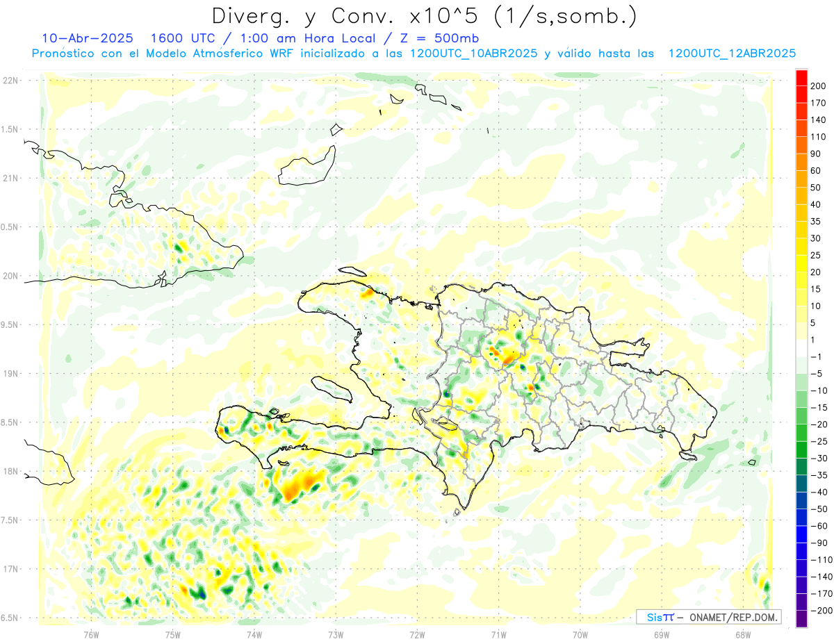Click the positive "35" color bar label
The image size is (834, 644).
tap(816, 222)
